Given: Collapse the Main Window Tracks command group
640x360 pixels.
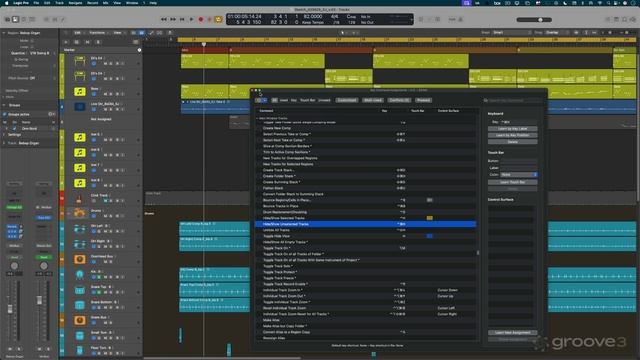Looking at the screenshot, I should 258,118.
